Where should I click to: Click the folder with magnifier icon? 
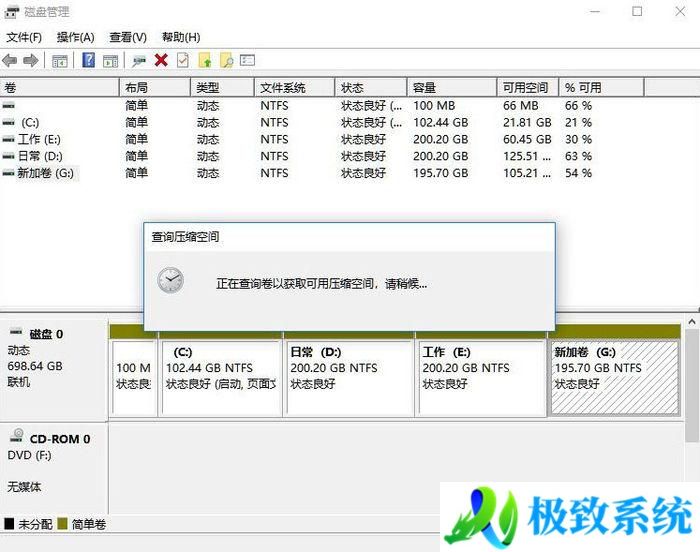click(227, 60)
